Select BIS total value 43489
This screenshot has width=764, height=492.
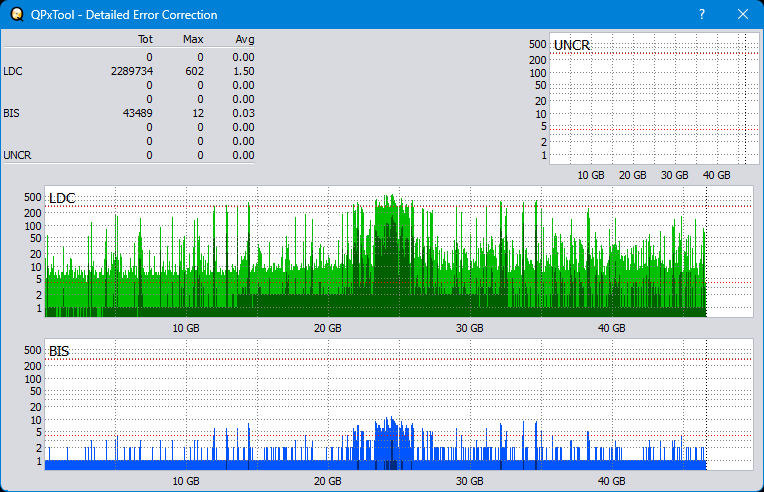[137, 113]
